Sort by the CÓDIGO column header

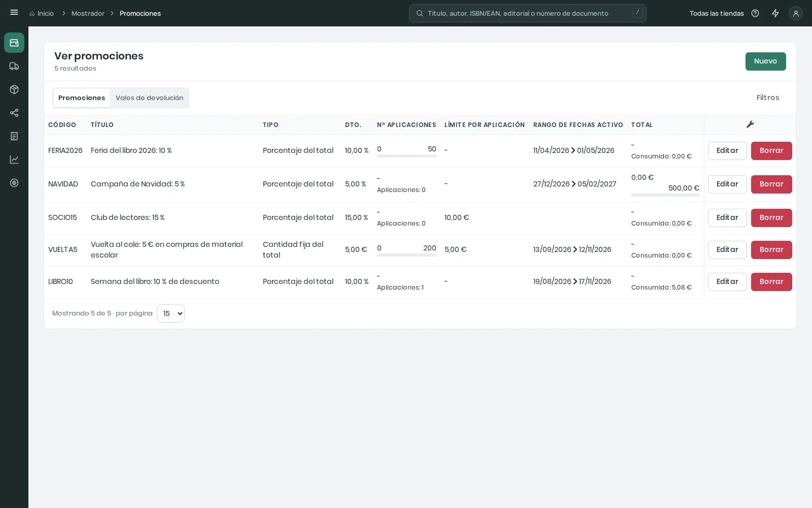(x=62, y=125)
